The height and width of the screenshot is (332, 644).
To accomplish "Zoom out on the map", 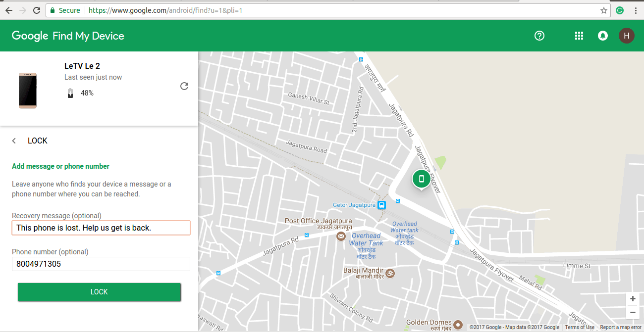I will point(632,313).
